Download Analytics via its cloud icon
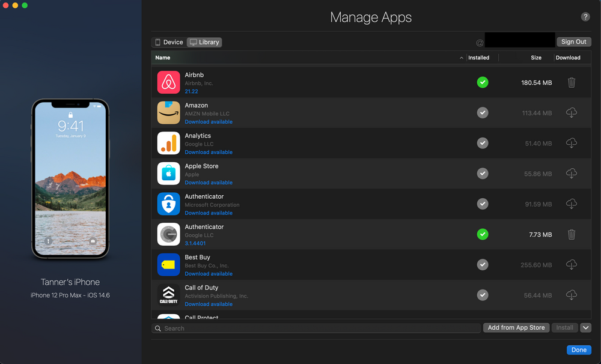 point(572,143)
